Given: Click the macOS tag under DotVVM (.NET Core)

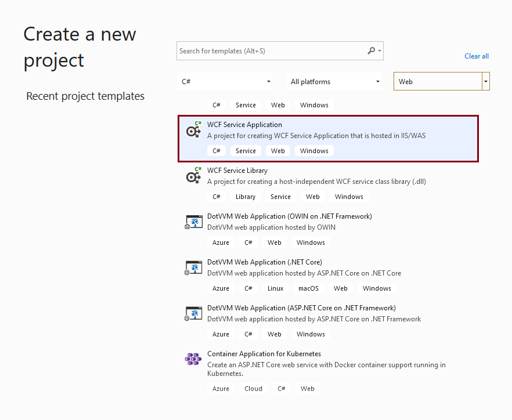Looking at the screenshot, I should click(x=308, y=288).
